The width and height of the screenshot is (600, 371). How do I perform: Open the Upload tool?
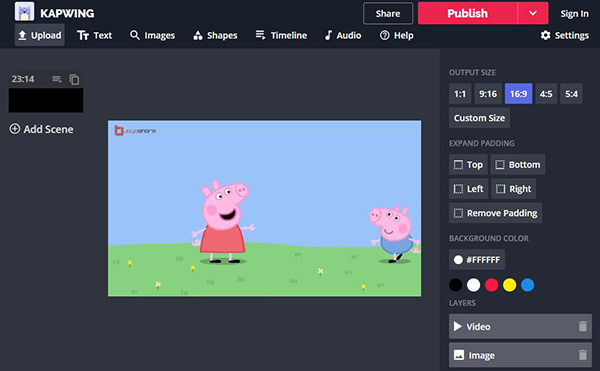(40, 35)
